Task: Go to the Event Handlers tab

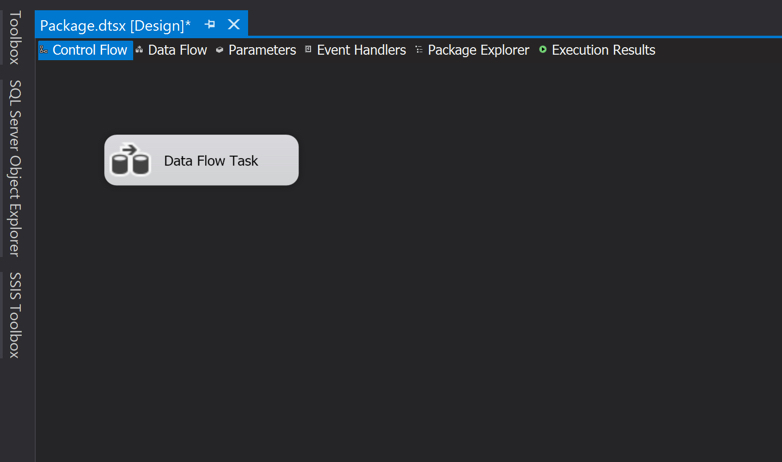Action: click(361, 50)
